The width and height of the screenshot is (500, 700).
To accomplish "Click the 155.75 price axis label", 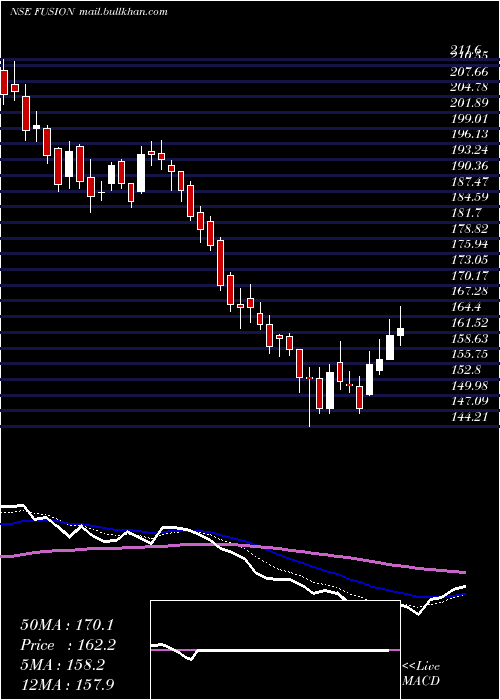I will click(x=469, y=354).
